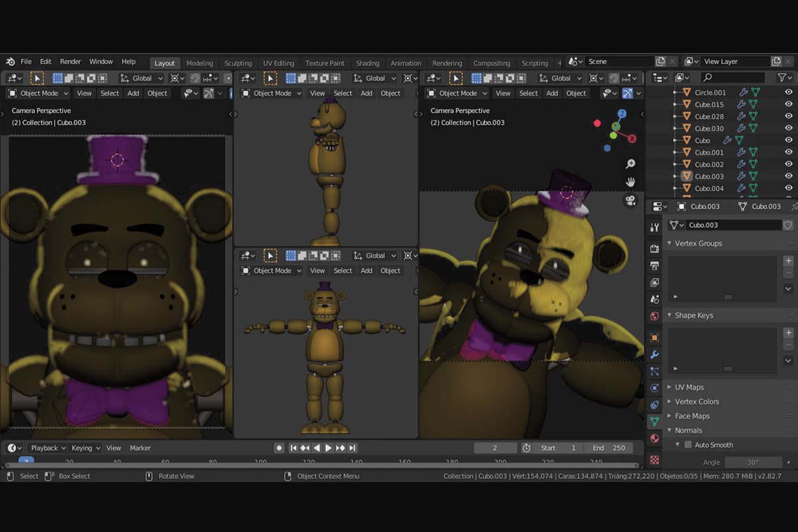Hide the Cube.015 object with eye icon
The height and width of the screenshot is (532, 798).
[x=789, y=104]
